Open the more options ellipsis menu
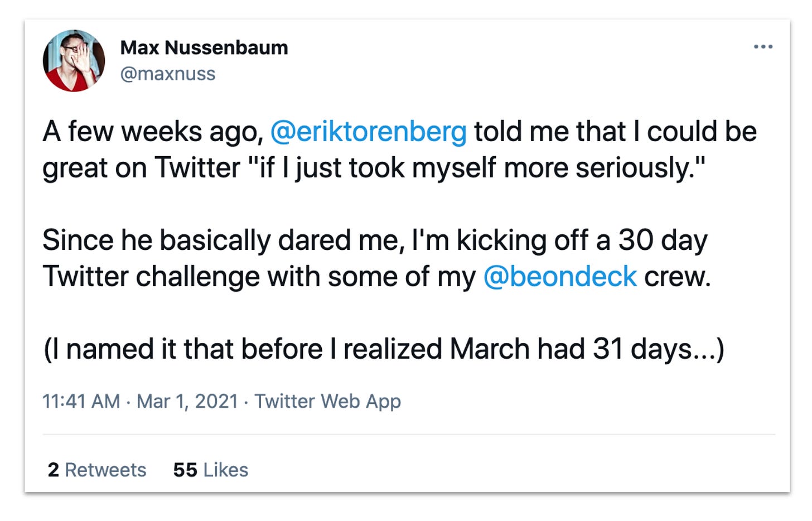 click(x=762, y=47)
